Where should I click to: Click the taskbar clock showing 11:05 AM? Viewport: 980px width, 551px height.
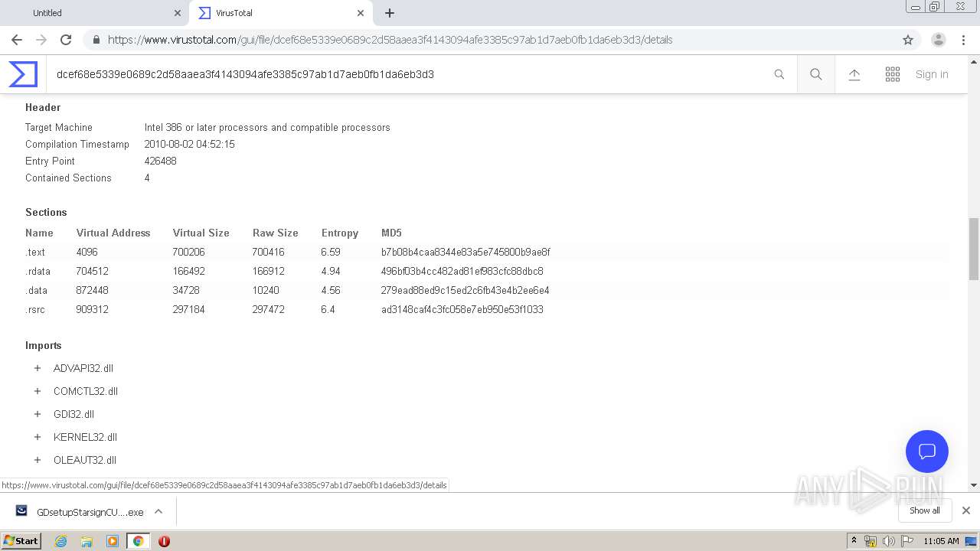click(x=941, y=541)
